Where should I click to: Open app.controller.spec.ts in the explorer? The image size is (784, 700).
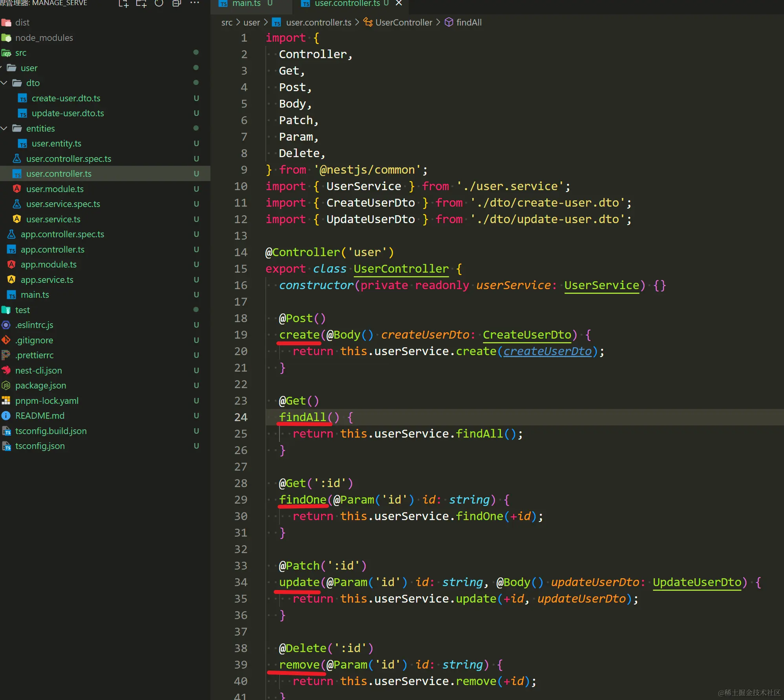pyautogui.click(x=62, y=235)
